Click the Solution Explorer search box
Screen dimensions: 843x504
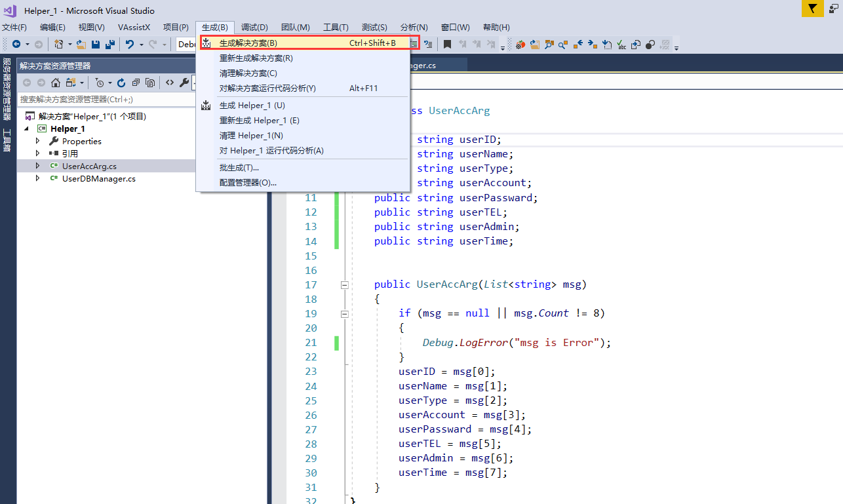105,99
